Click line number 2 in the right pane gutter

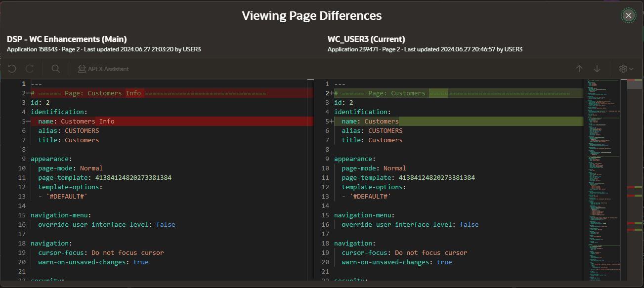point(327,93)
